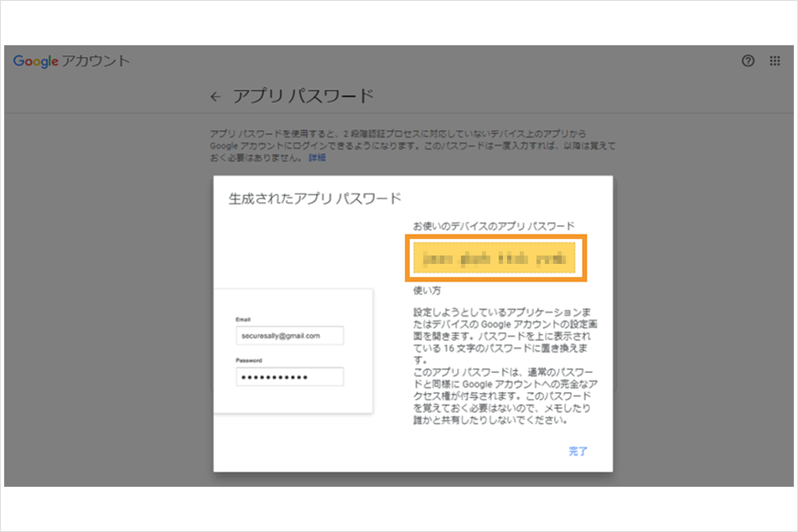Click the 完了 button
This screenshot has width=798, height=532.
tap(578, 451)
